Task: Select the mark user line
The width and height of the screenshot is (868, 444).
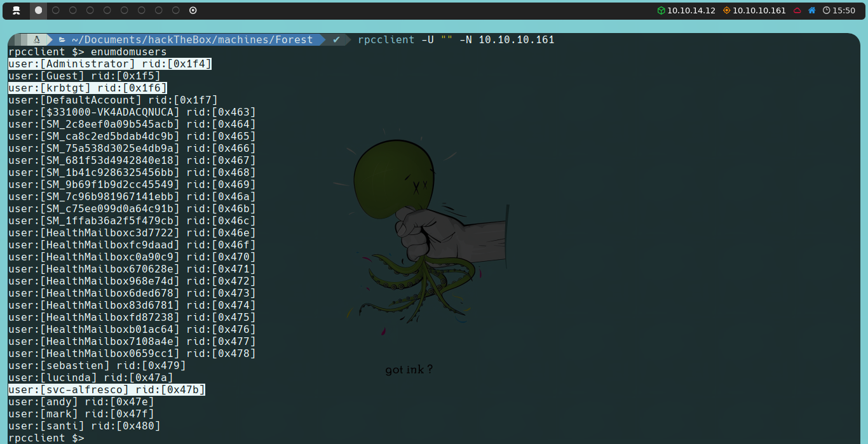Action: (x=81, y=414)
